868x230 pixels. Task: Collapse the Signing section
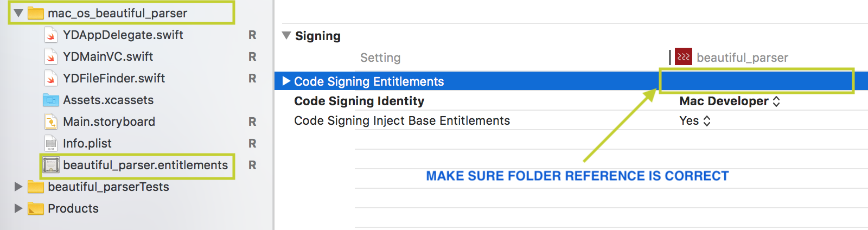(x=286, y=36)
